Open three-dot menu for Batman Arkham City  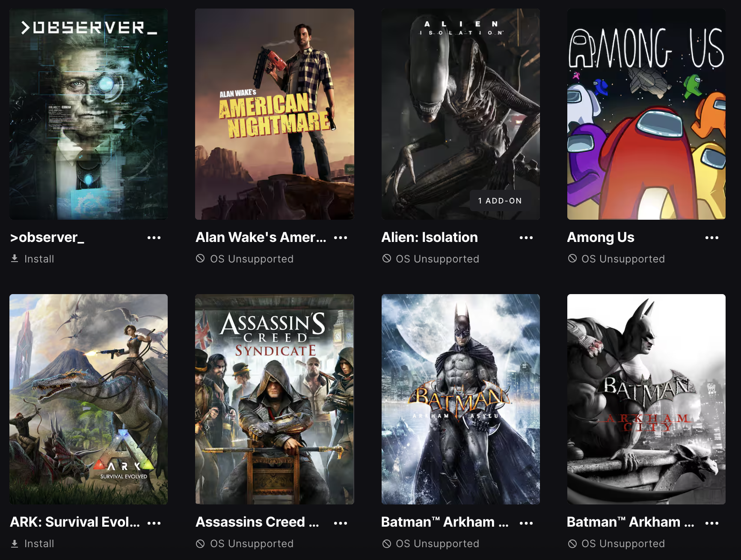(x=712, y=523)
